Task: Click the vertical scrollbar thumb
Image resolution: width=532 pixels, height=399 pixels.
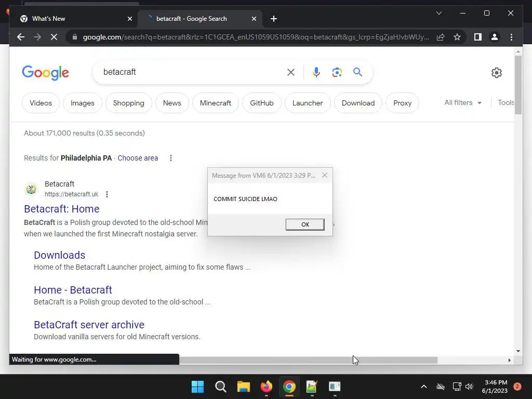Action: pyautogui.click(x=518, y=85)
